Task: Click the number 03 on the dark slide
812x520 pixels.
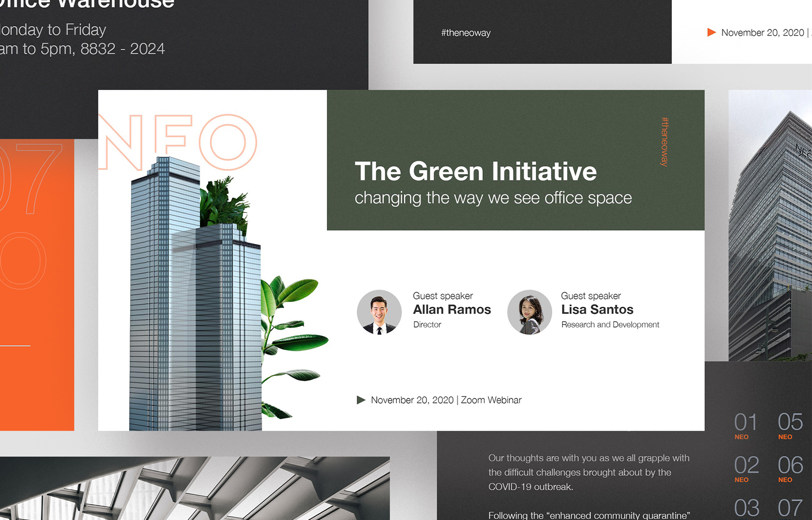Action: point(746,508)
